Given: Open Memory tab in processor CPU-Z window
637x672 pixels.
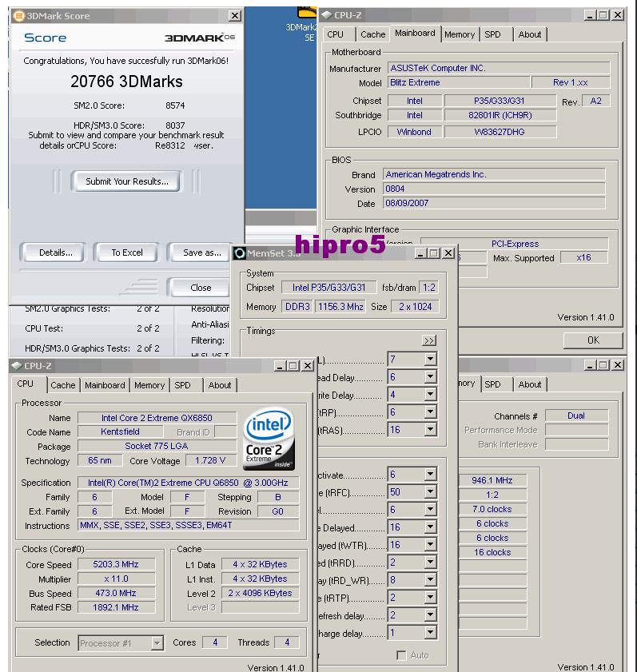Looking at the screenshot, I should tap(149, 385).
